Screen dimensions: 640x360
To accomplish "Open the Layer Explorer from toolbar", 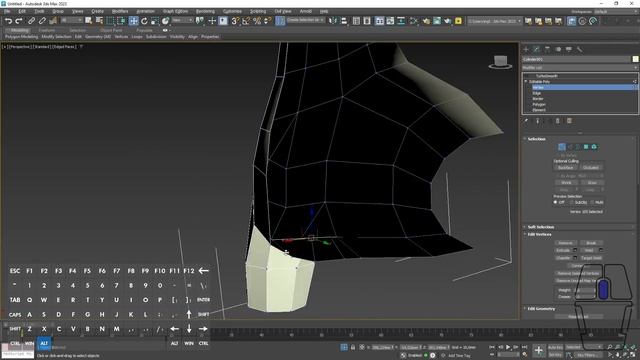I will [x=367, y=21].
